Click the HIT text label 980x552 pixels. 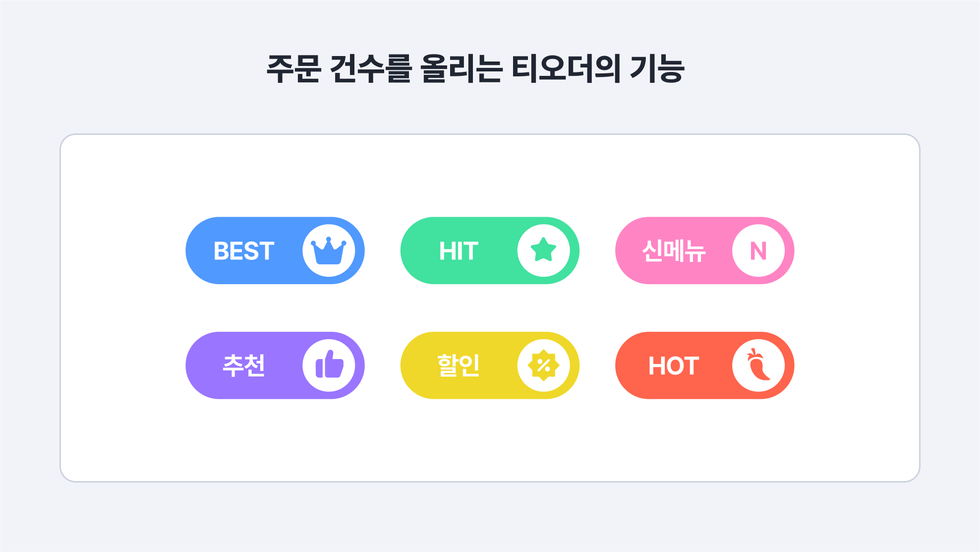point(459,251)
